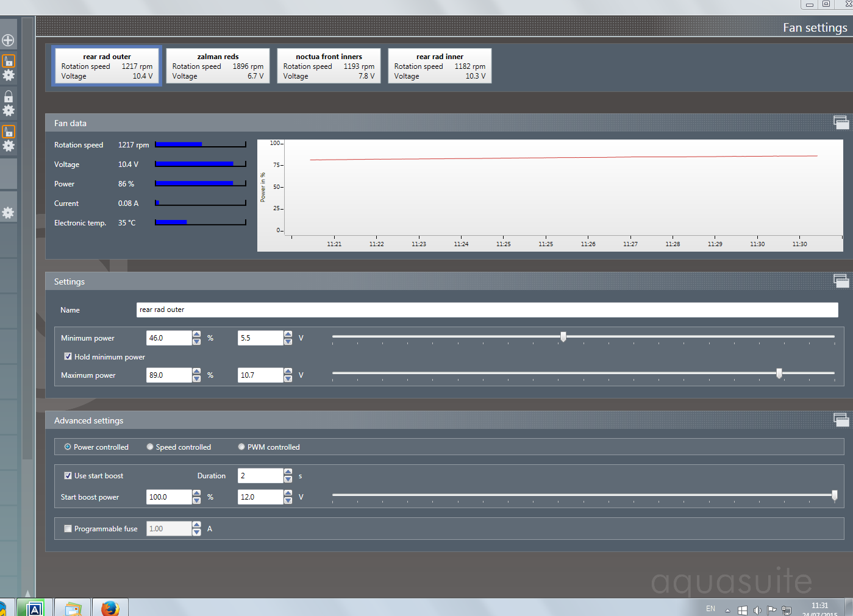Click the plus icon in the left sidebar
The width and height of the screenshot is (853, 616).
click(x=8, y=40)
